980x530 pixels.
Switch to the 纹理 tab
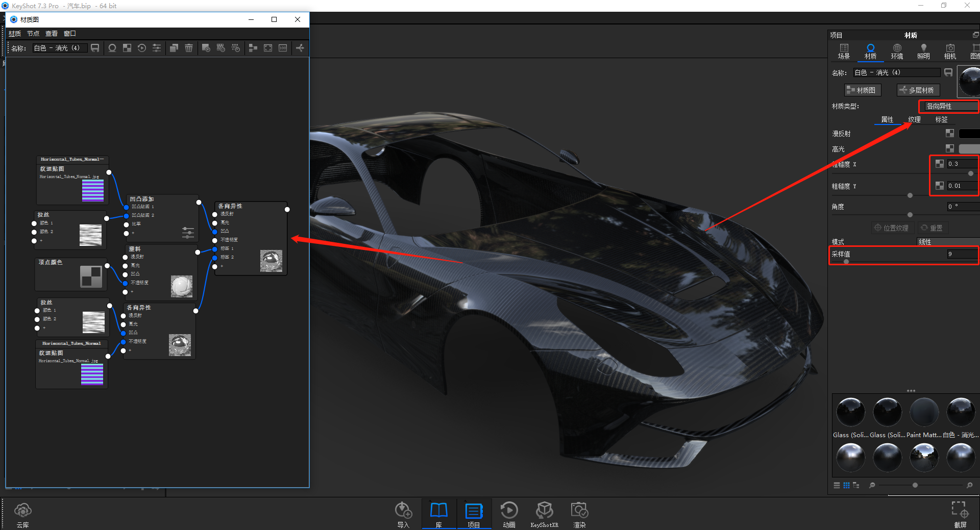coord(914,119)
